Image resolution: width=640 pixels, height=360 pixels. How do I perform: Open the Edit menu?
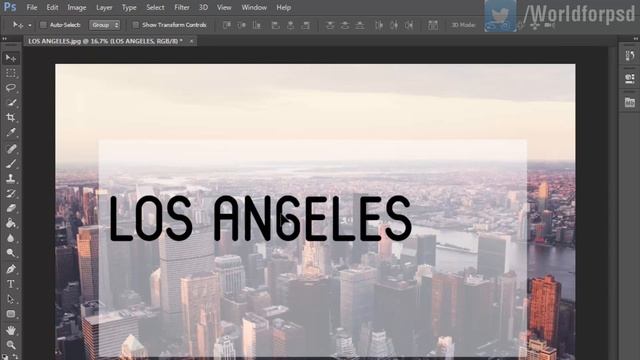[x=52, y=7]
